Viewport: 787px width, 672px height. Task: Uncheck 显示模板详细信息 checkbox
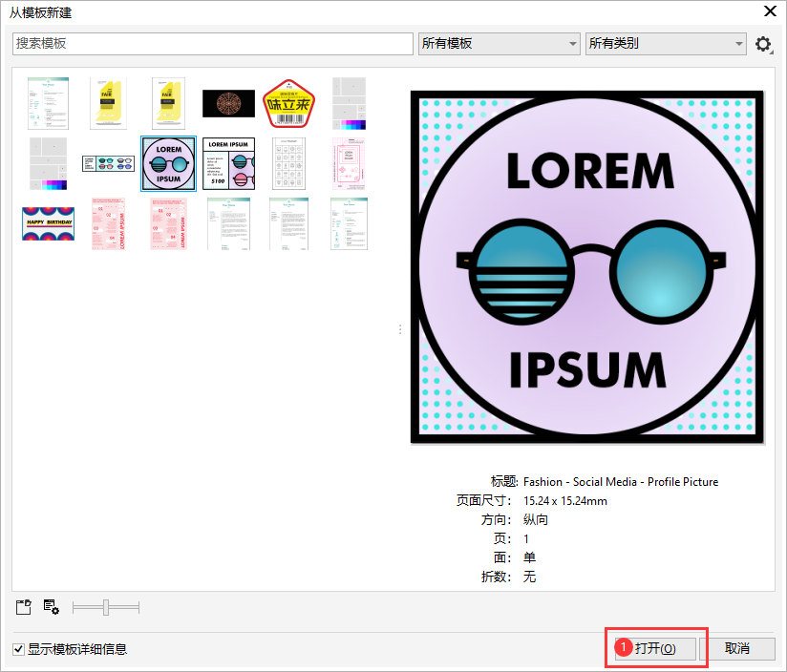(18, 649)
